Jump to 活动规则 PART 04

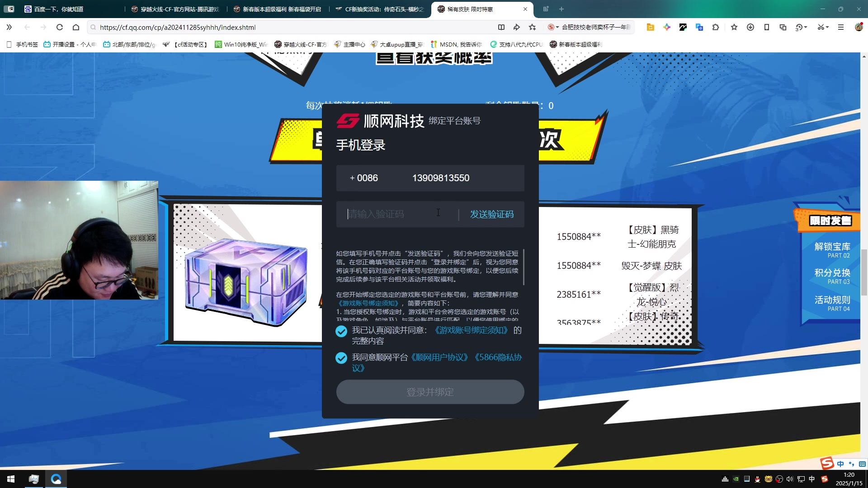pyautogui.click(x=832, y=303)
